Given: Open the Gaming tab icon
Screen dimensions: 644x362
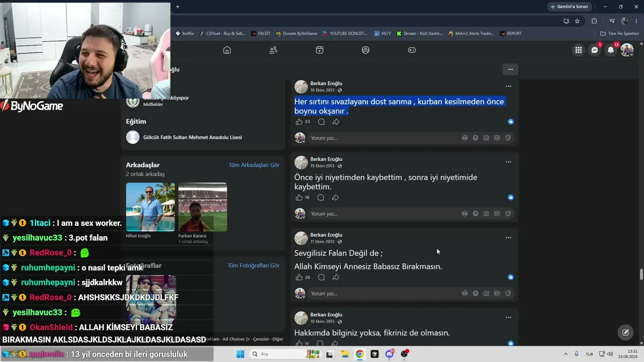Looking at the screenshot, I should 412,50.
